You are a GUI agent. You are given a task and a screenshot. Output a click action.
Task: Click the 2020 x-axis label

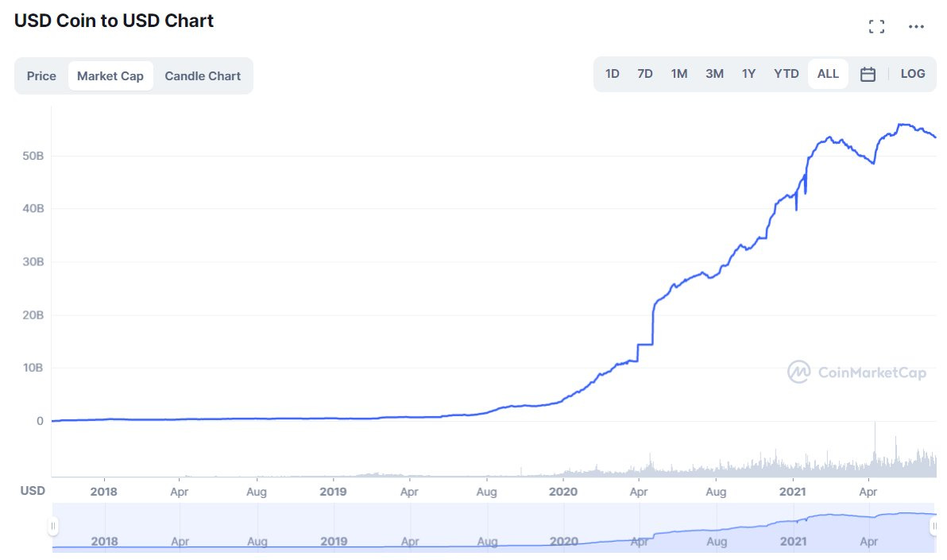click(563, 492)
